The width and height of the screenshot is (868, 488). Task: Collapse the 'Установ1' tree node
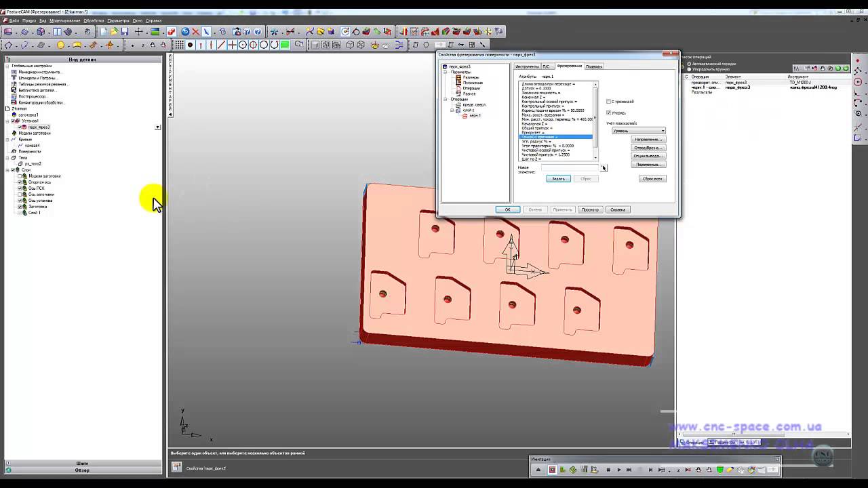7,121
